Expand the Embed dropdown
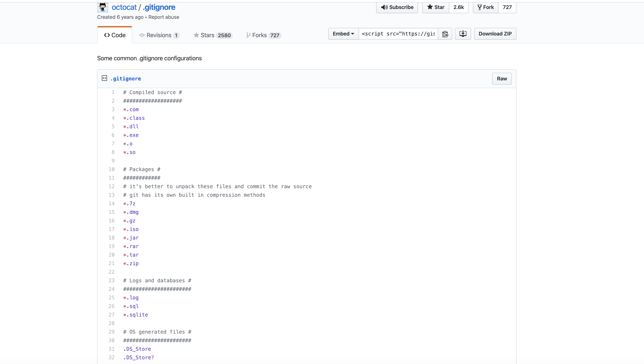The width and height of the screenshot is (644, 364). pyautogui.click(x=343, y=34)
